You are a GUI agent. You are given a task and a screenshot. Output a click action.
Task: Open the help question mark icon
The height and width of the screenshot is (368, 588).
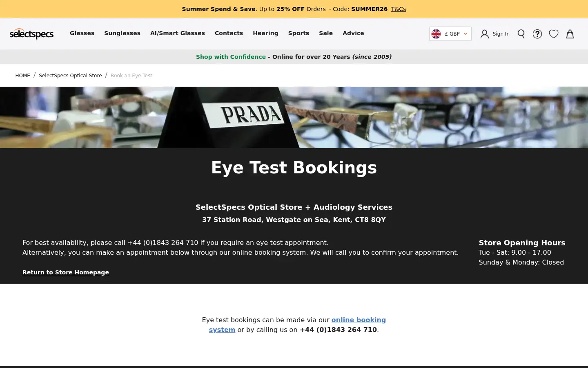537,34
